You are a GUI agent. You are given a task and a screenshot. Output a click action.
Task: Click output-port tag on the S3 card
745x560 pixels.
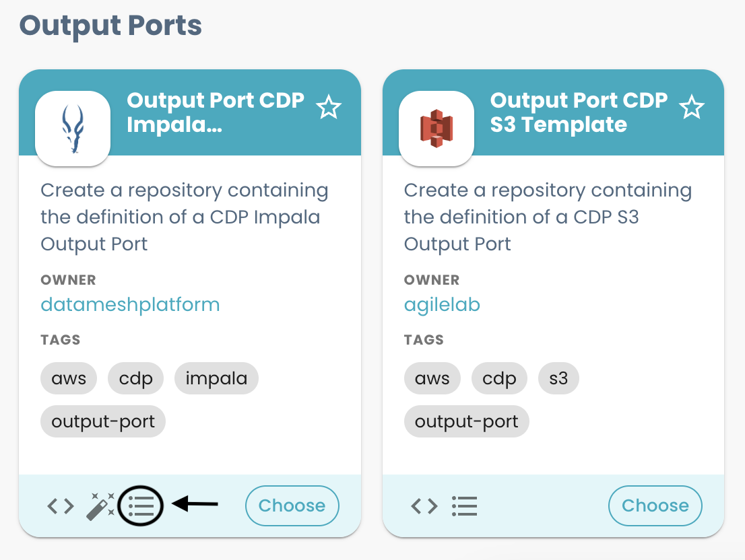tap(466, 422)
